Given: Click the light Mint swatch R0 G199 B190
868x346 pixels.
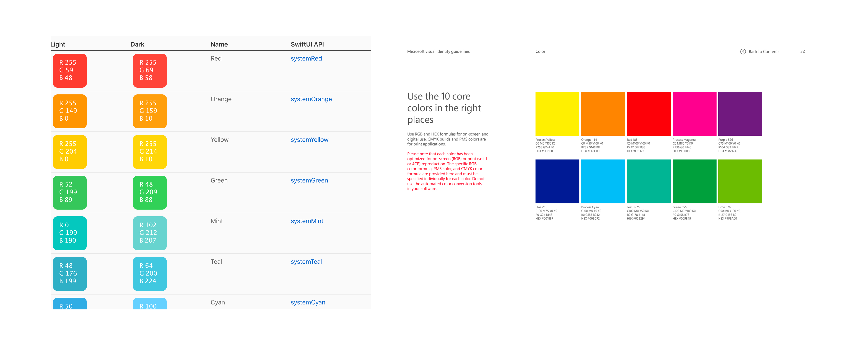Looking at the screenshot, I should [x=70, y=233].
